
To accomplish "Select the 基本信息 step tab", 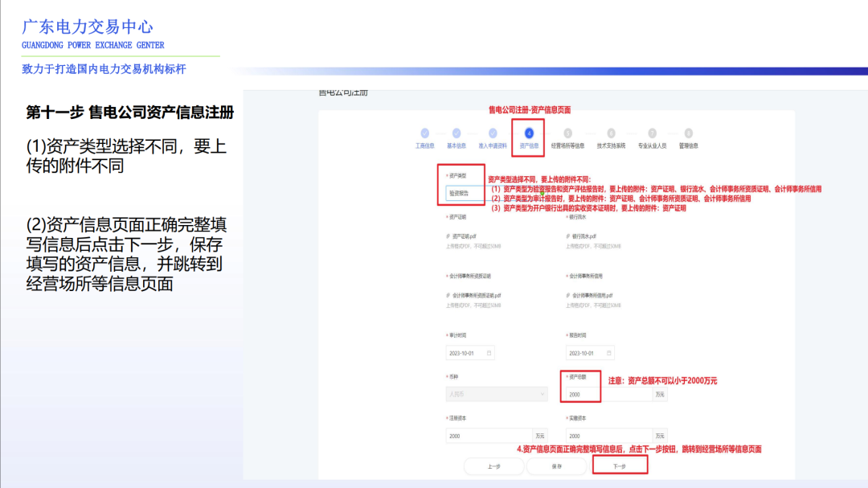I will coord(457,132).
